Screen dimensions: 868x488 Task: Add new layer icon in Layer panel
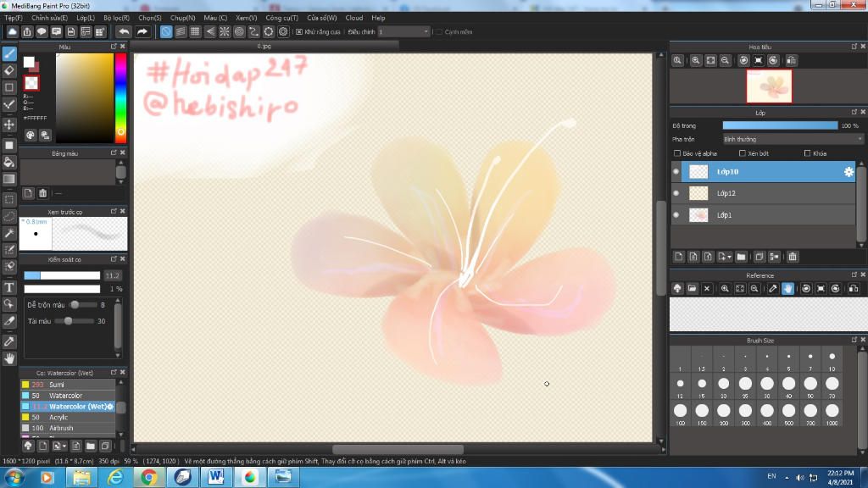tap(679, 257)
